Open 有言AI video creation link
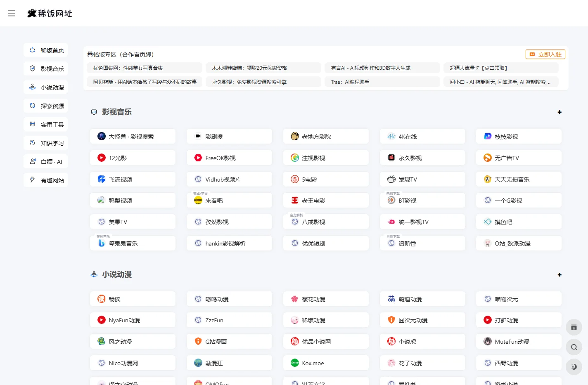This screenshot has height=385, width=588. [382, 68]
